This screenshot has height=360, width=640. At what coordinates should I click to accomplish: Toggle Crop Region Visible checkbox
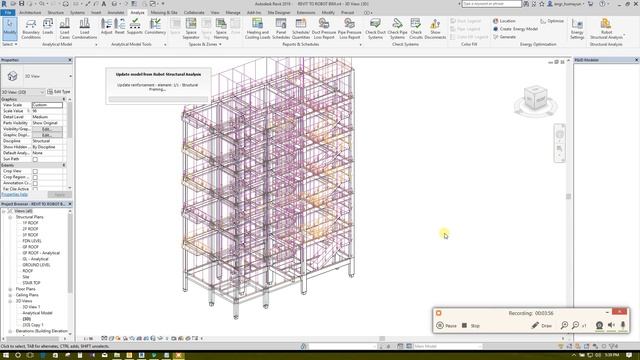(35, 178)
